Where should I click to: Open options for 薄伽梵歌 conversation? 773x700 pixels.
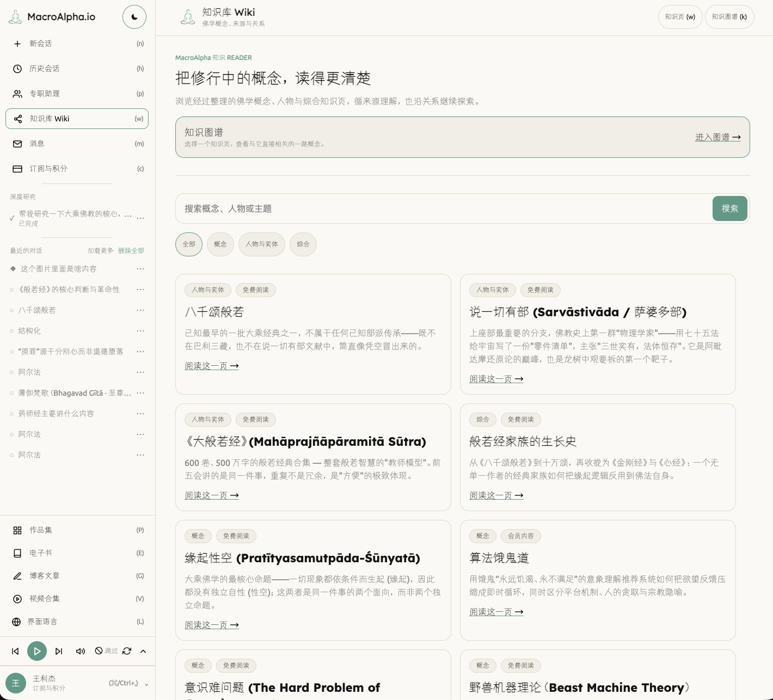[x=140, y=393]
